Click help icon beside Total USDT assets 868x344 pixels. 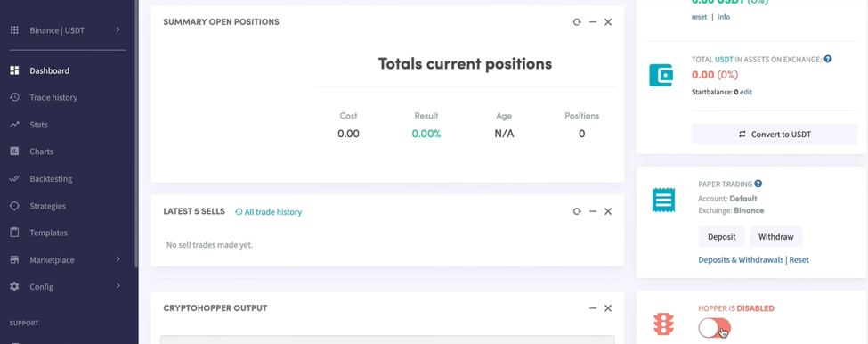828,59
